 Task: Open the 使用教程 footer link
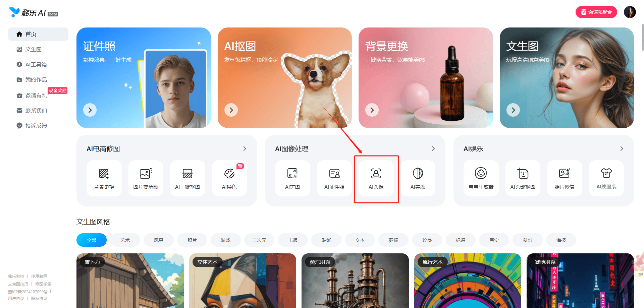pos(39,276)
